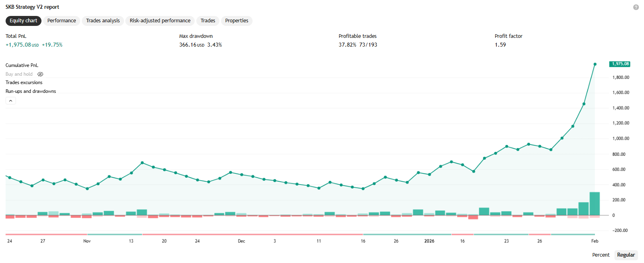644x263 pixels.
Task: Click the Feb date label on the time axis
Action: point(595,241)
